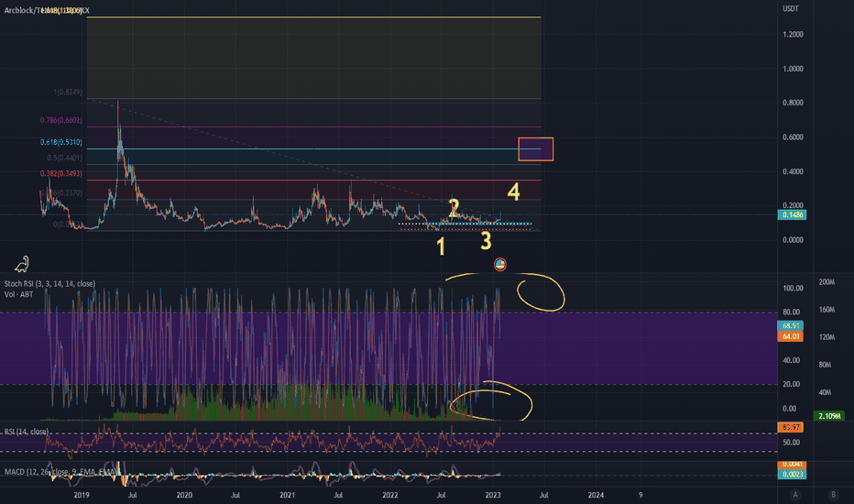The image size is (854, 504).
Task: Click the 120M volume axis label
Action: (x=827, y=337)
